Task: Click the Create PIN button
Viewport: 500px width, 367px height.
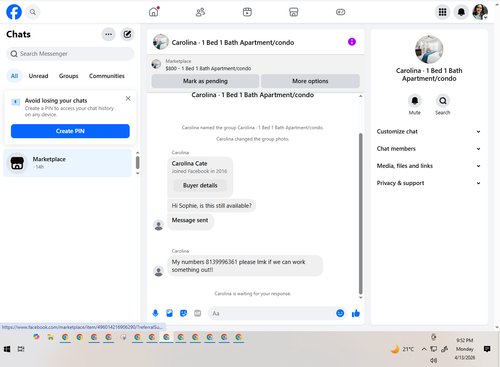Action: tap(70, 131)
